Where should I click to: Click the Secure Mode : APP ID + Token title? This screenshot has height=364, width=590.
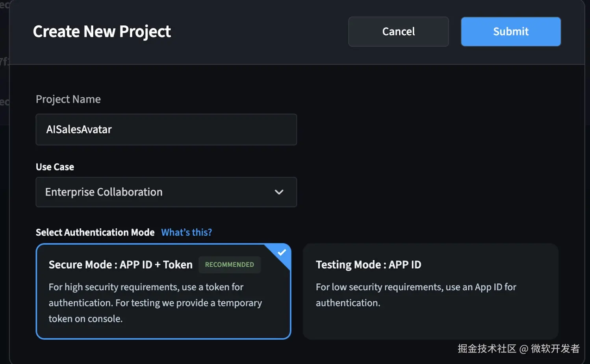tap(121, 265)
